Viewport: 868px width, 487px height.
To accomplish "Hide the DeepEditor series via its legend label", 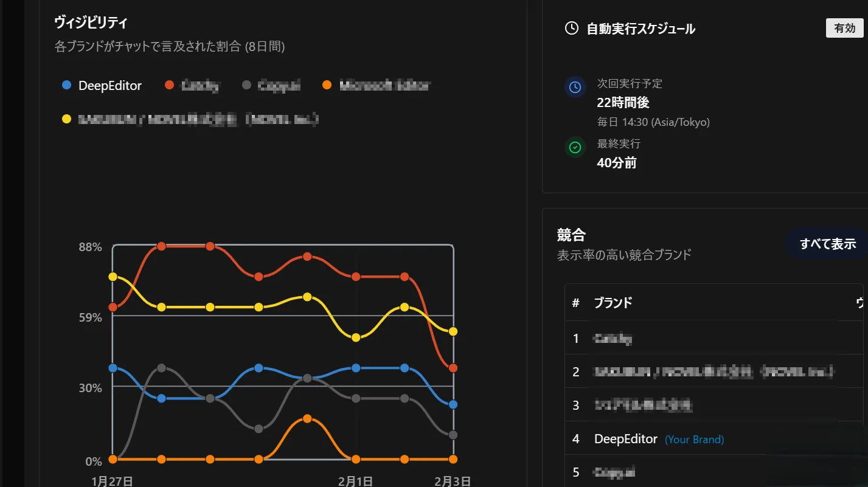I will [x=109, y=86].
